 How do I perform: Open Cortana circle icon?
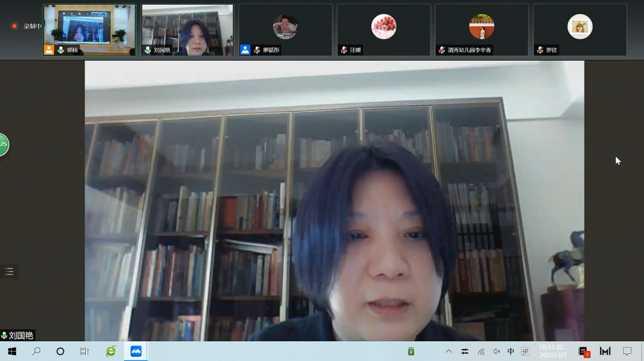[60, 351]
